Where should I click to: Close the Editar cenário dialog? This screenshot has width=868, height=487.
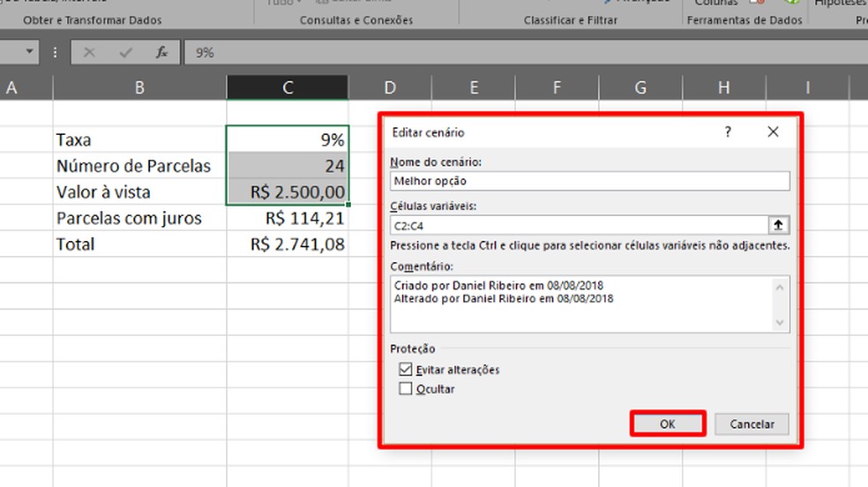(x=773, y=131)
